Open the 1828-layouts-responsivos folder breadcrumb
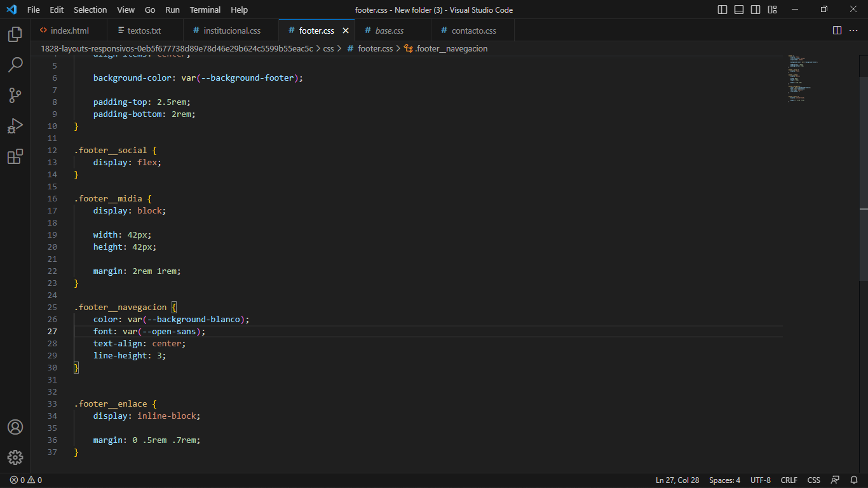The image size is (868, 488). point(177,48)
